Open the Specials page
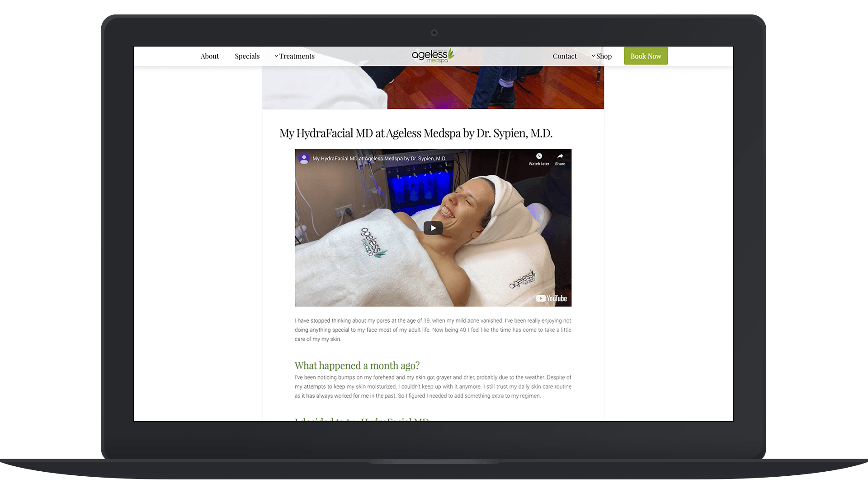The width and height of the screenshot is (868, 488). pyautogui.click(x=247, y=56)
